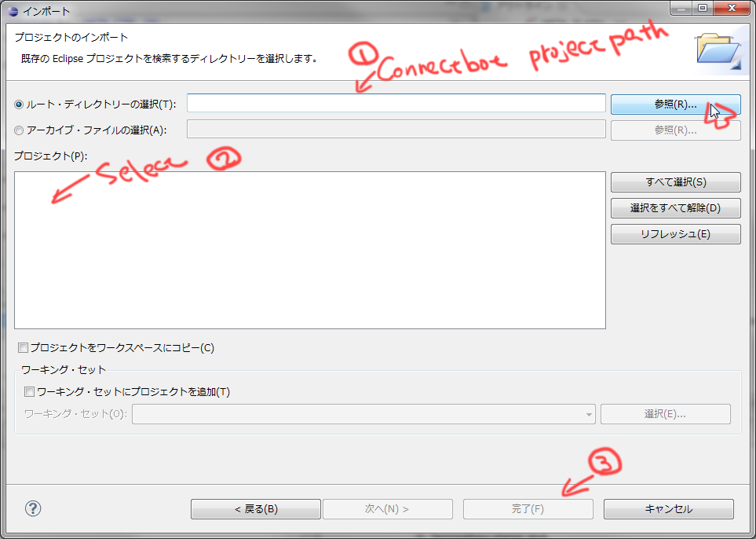Click the archive file 参照(R) browse button
The height and width of the screenshot is (539, 756).
point(675,130)
